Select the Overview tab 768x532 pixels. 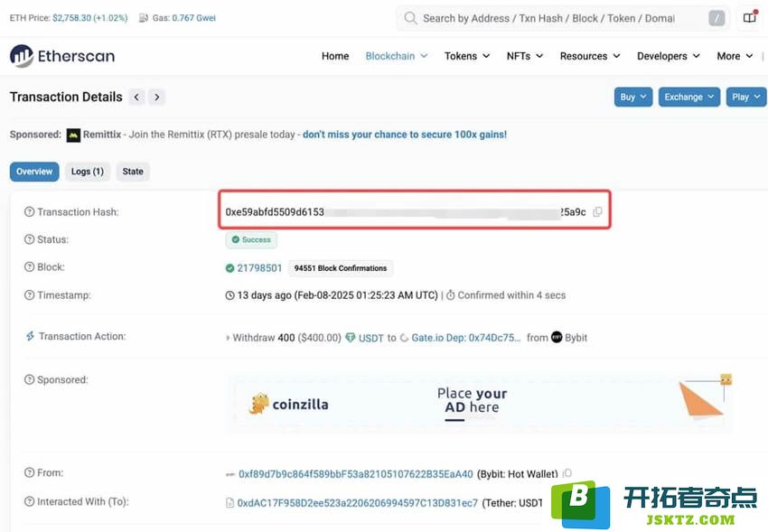tap(34, 172)
